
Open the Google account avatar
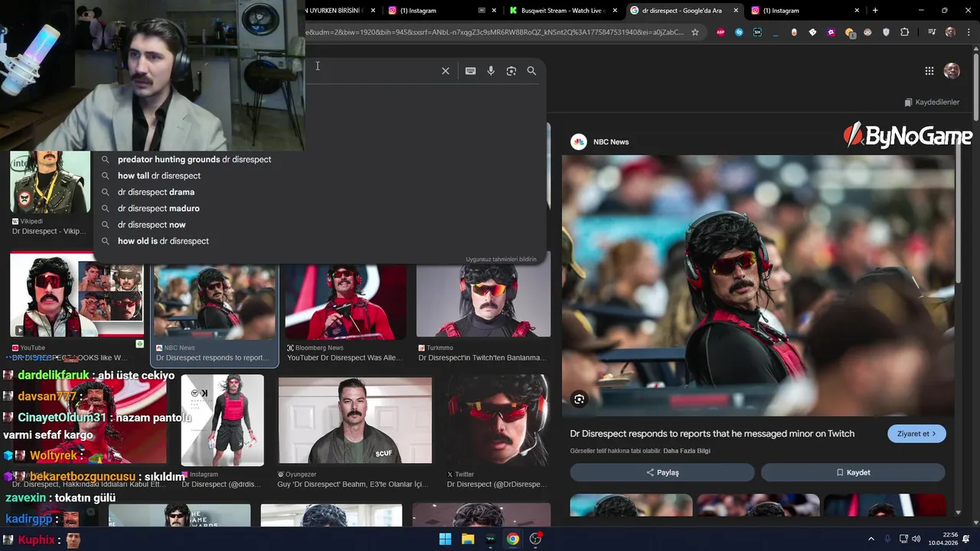[952, 71]
